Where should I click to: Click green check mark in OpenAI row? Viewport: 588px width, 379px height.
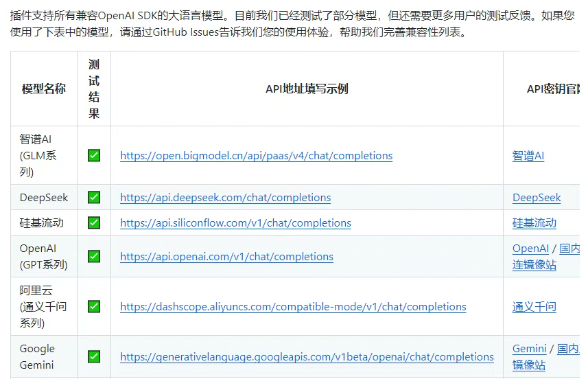pos(94,256)
